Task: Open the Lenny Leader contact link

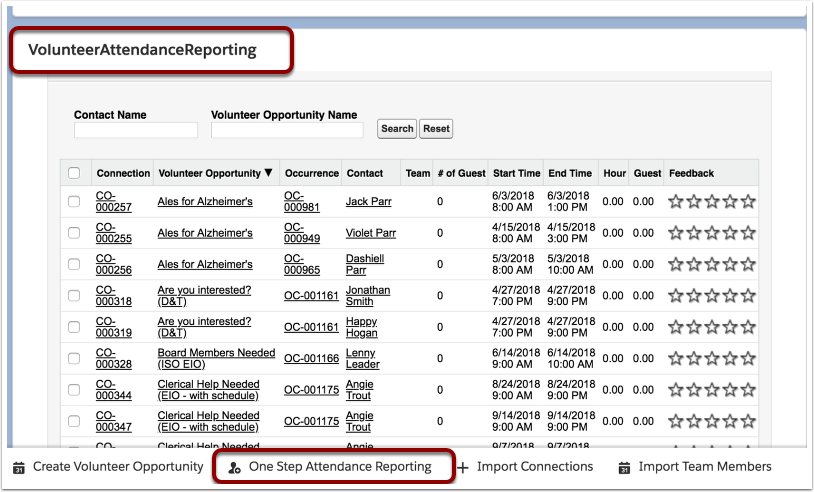Action: tap(363, 359)
